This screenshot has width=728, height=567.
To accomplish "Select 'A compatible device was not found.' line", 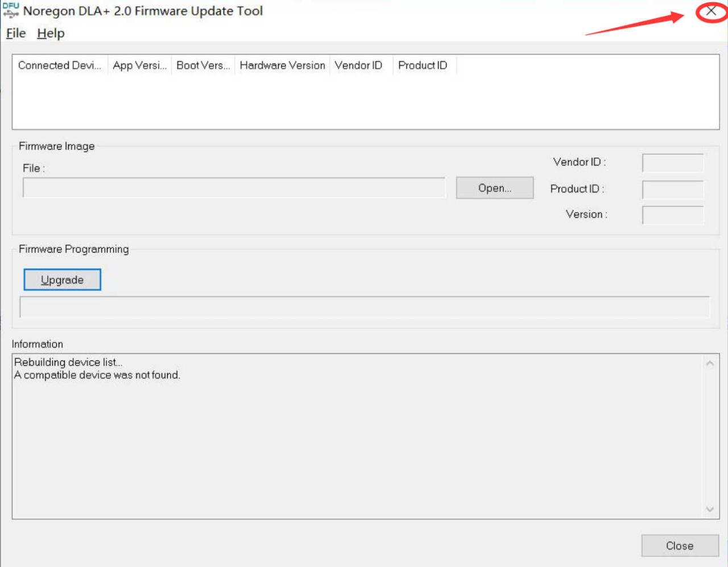I will point(97,375).
